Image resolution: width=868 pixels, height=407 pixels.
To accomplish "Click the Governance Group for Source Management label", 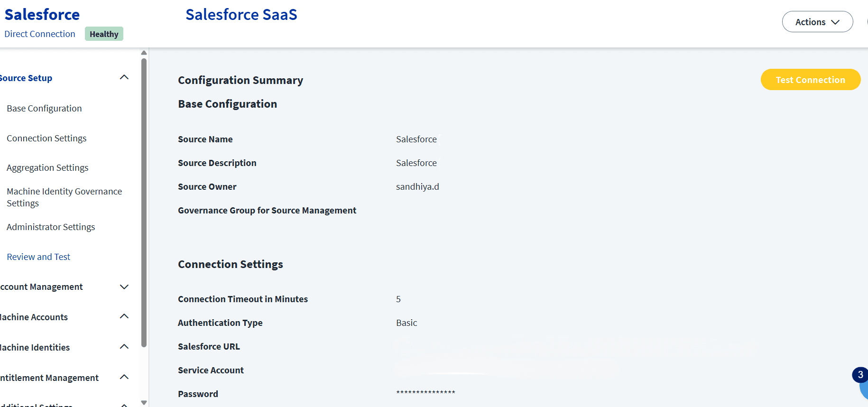I will 267,210.
